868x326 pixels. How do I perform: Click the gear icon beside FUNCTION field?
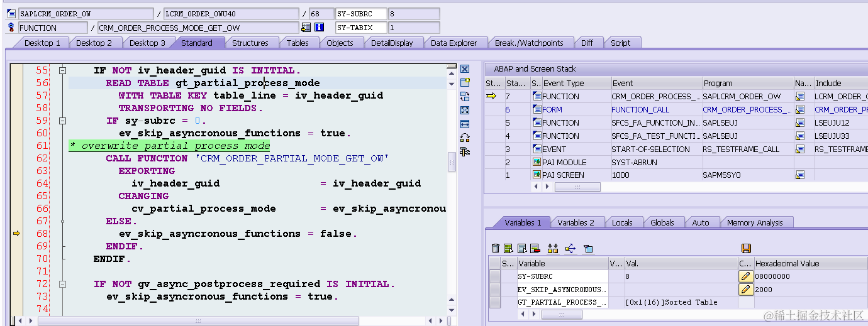(x=12, y=27)
